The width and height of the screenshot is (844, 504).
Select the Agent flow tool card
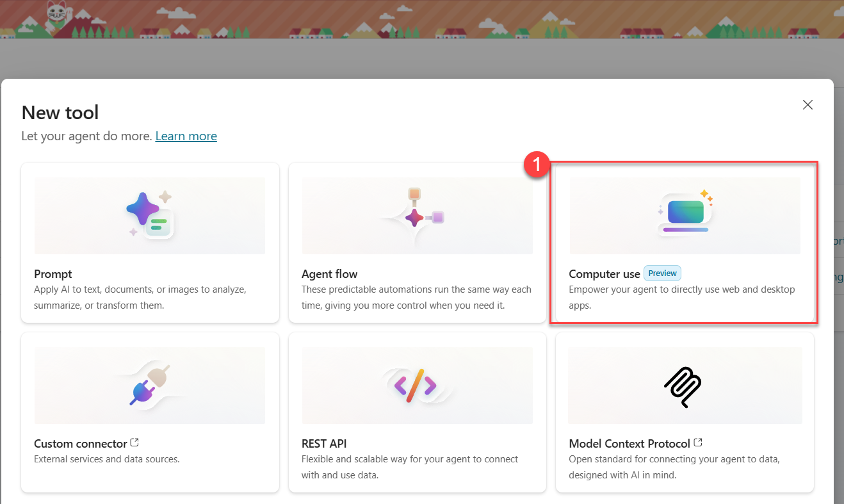[x=417, y=243]
